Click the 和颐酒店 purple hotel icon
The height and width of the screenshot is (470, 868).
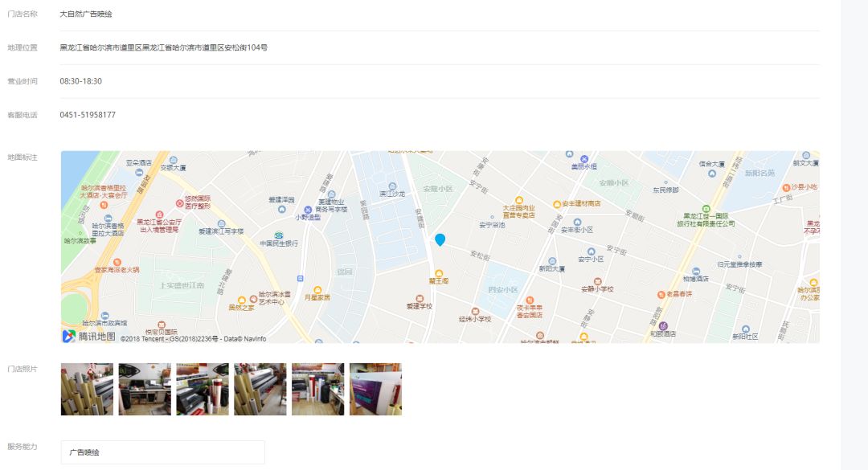(663, 326)
